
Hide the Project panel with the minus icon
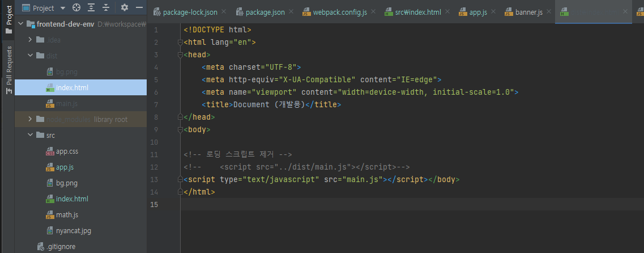pos(139,8)
